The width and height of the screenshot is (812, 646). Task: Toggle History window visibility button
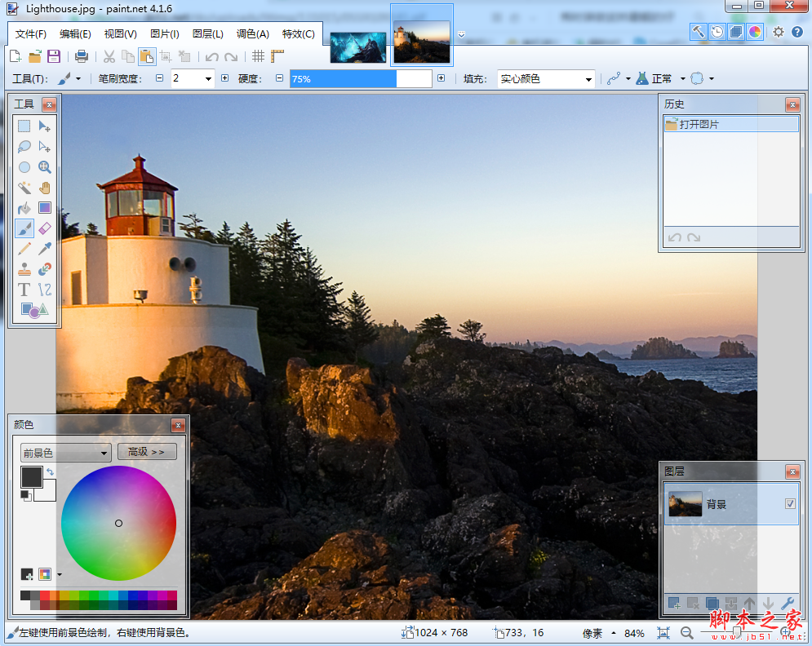(x=717, y=32)
